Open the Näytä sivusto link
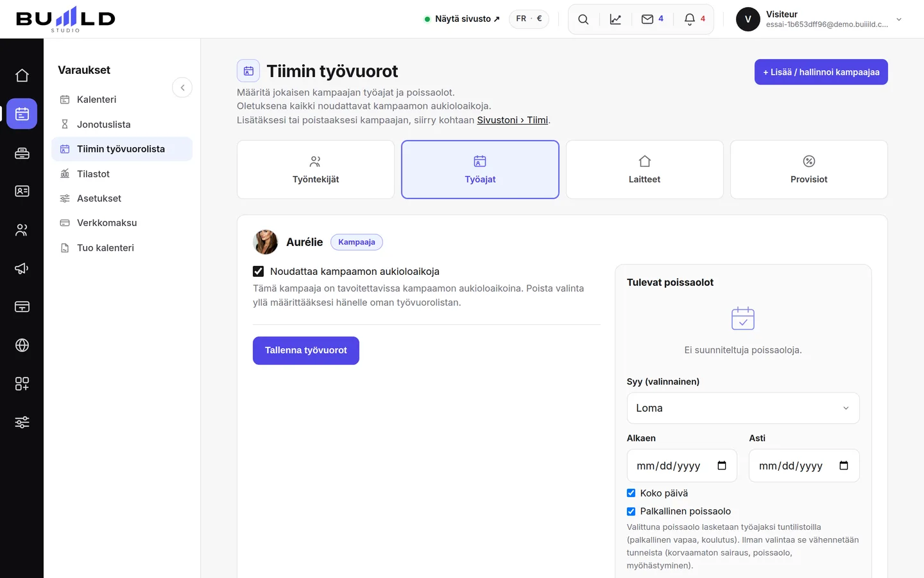 point(462,19)
